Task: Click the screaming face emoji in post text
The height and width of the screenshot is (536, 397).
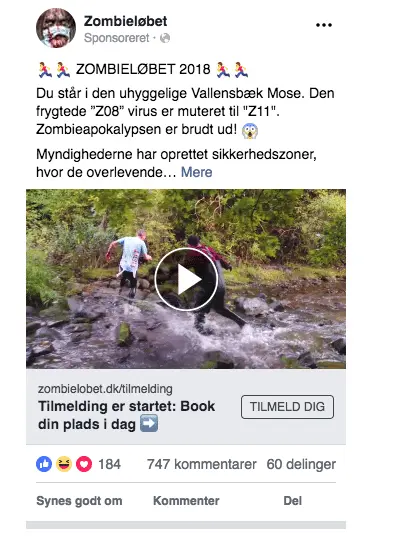Action: [250, 131]
